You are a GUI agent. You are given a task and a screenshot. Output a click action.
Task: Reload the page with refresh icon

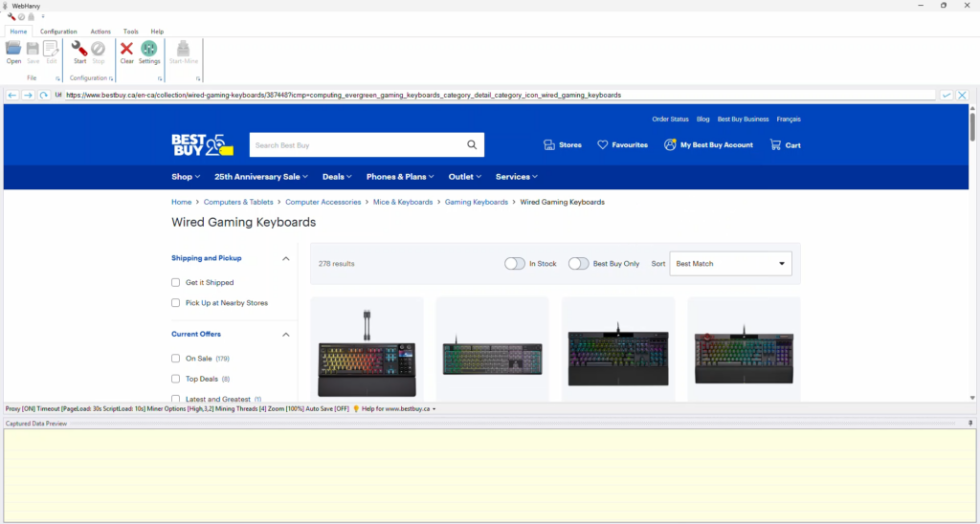coord(43,95)
